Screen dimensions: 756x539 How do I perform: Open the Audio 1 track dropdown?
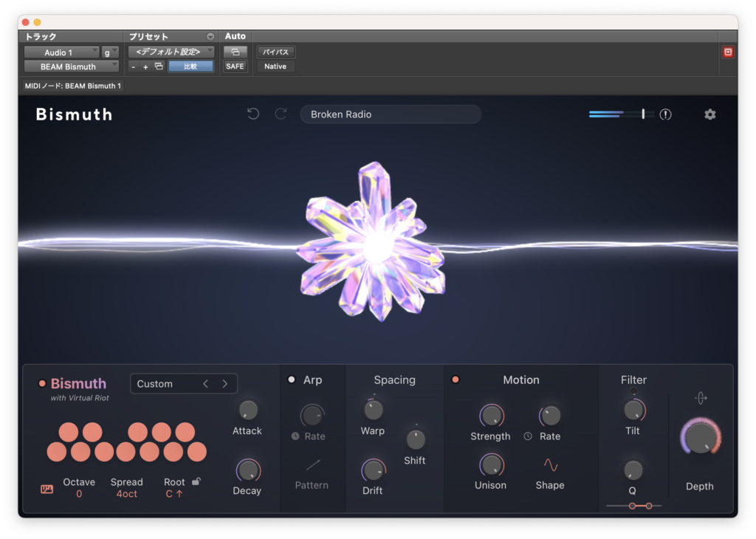61,52
